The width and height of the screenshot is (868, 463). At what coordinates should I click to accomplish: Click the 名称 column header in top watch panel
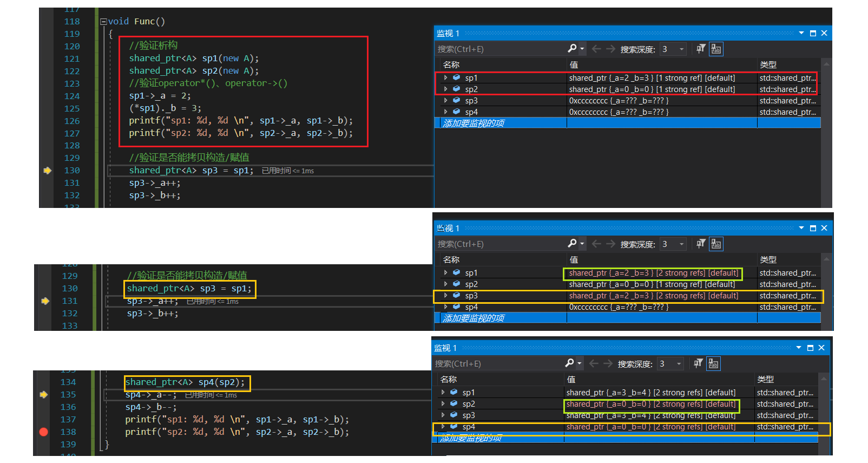tap(451, 64)
